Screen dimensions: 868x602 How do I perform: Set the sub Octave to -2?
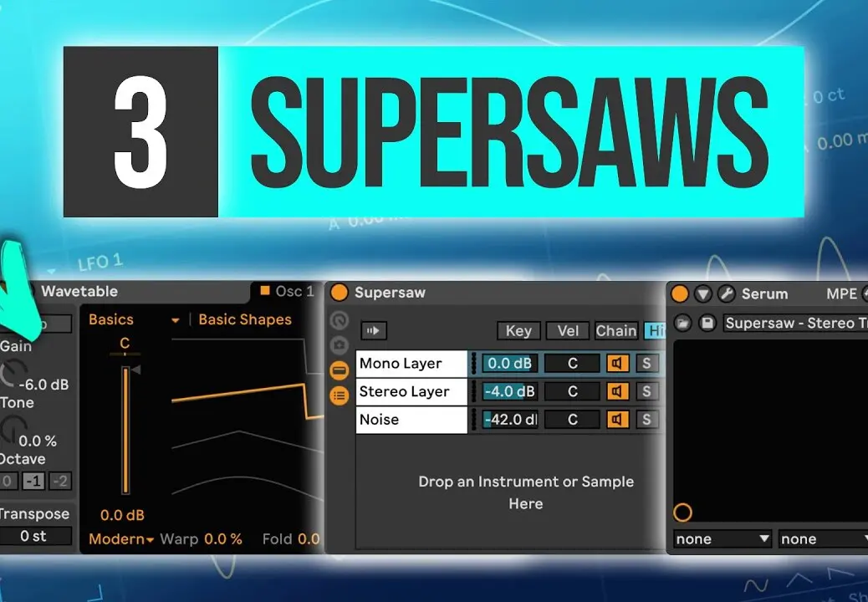[60, 482]
